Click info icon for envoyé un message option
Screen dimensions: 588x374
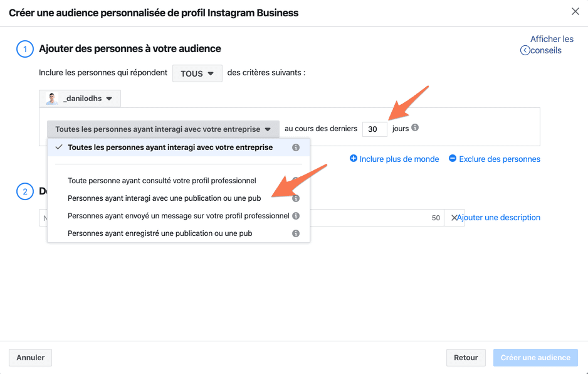point(296,216)
